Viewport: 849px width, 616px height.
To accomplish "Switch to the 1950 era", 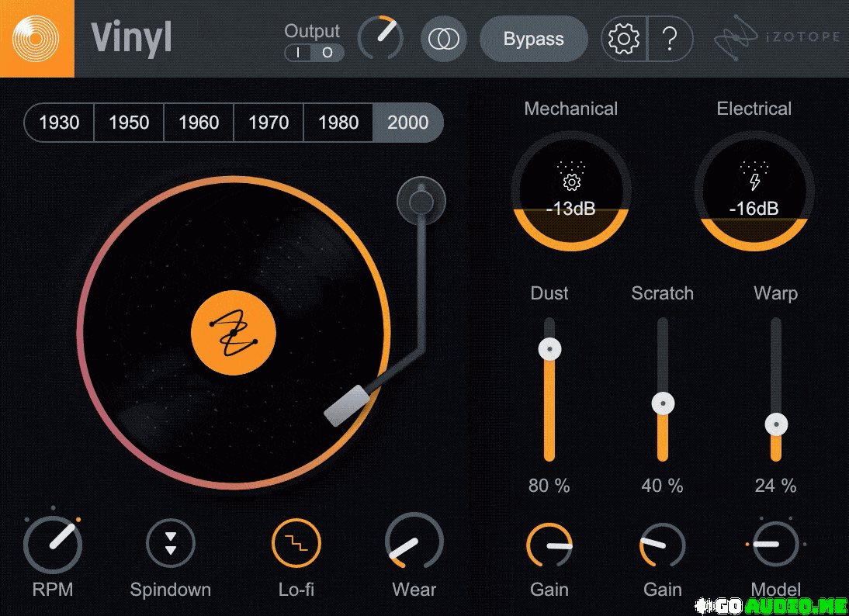I will coord(129,123).
